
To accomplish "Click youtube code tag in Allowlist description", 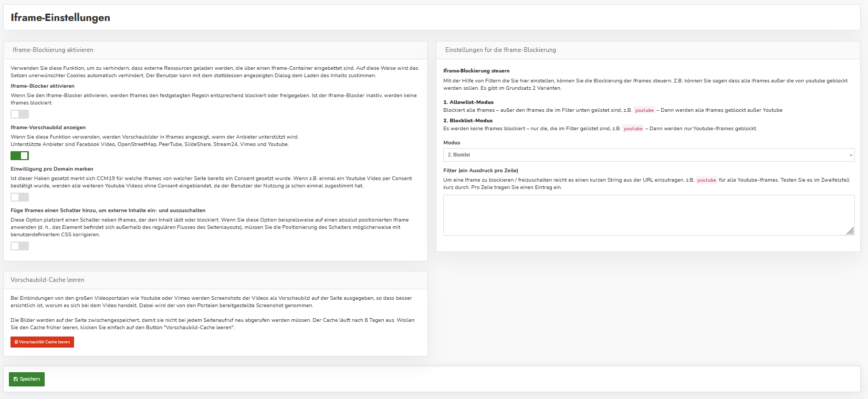I will pos(644,110).
